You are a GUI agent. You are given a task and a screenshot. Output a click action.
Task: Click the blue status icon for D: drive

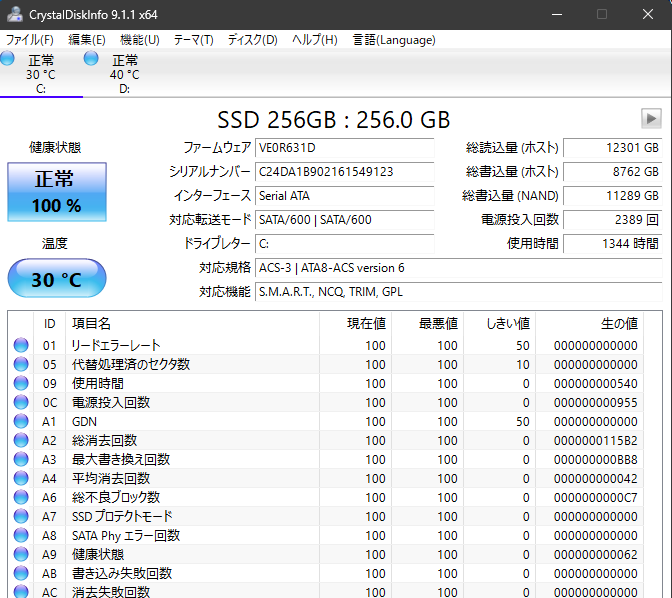[91, 58]
